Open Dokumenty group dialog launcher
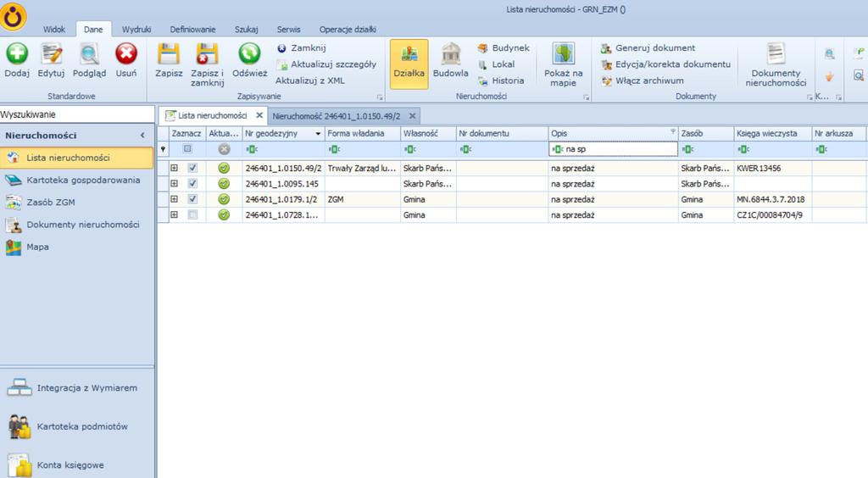This screenshot has height=478, width=868. 810,97
